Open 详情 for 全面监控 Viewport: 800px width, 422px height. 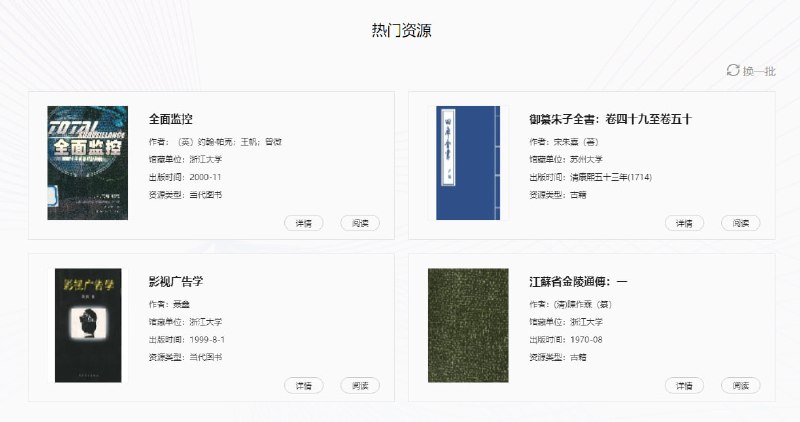[304, 223]
